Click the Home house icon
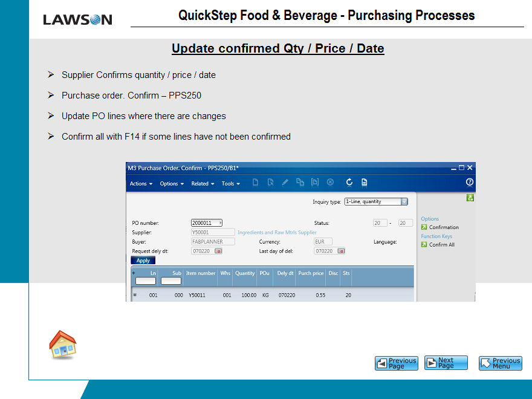532x399 pixels. pyautogui.click(x=62, y=344)
